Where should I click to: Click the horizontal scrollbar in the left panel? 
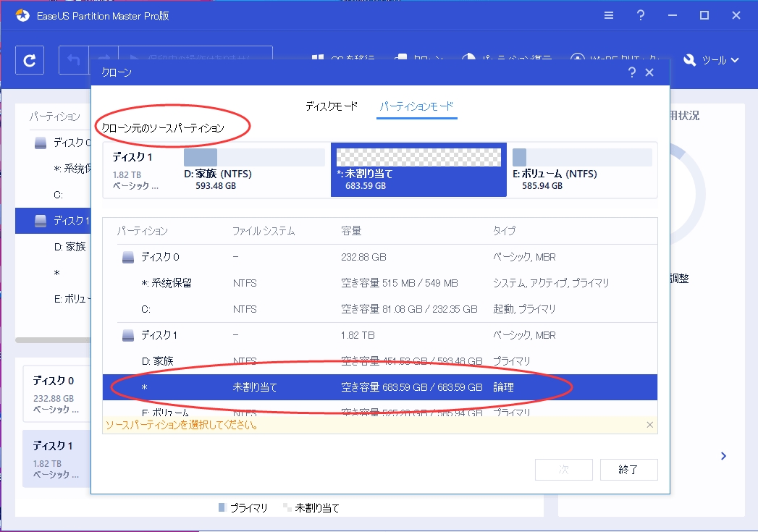53,340
